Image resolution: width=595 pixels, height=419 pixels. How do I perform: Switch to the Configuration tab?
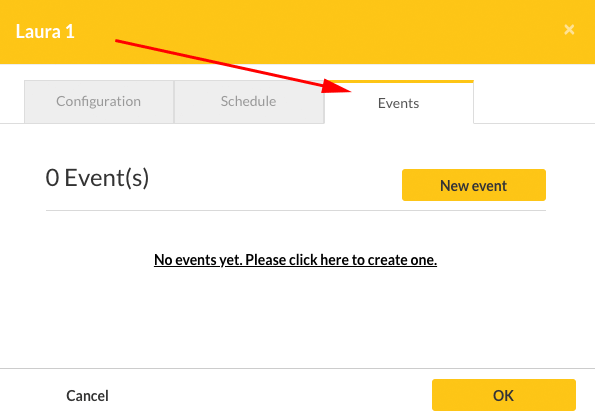pyautogui.click(x=99, y=102)
